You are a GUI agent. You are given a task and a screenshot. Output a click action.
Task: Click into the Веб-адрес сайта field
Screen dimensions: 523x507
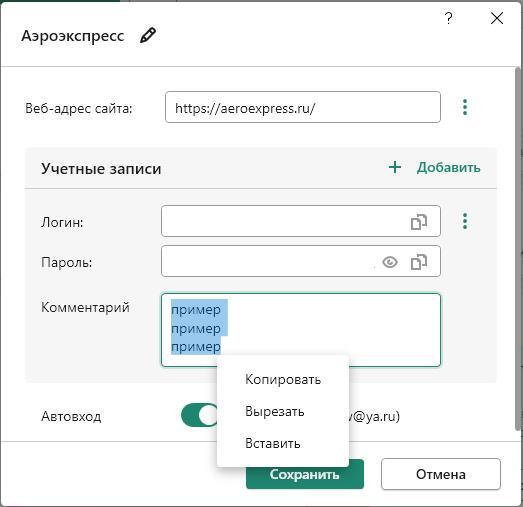click(x=303, y=107)
